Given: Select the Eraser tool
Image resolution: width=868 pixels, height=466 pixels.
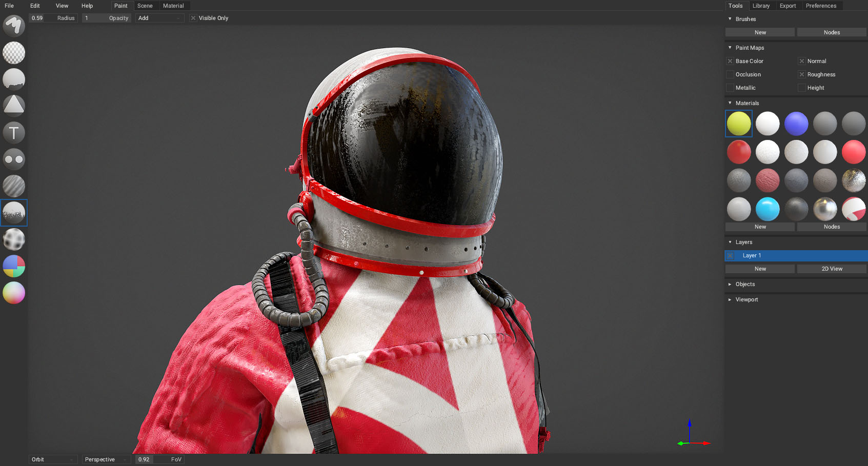Looking at the screenshot, I should [14, 53].
